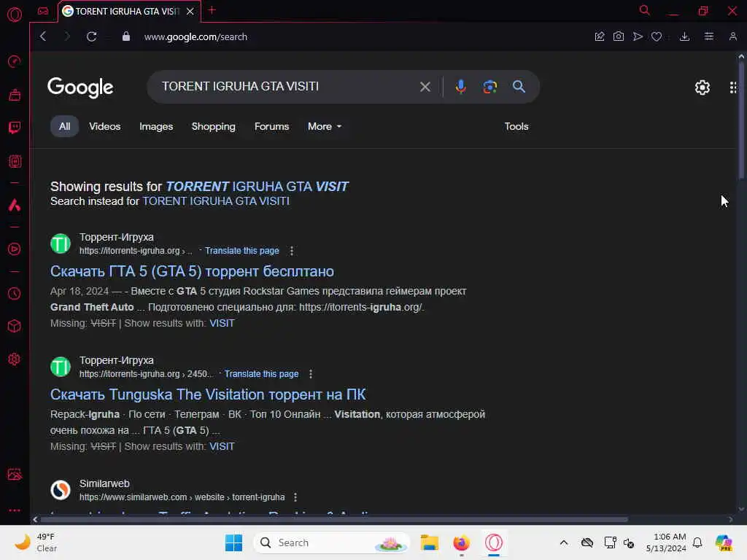
Task: Open Twitch in the sidebar
Action: [x=15, y=128]
